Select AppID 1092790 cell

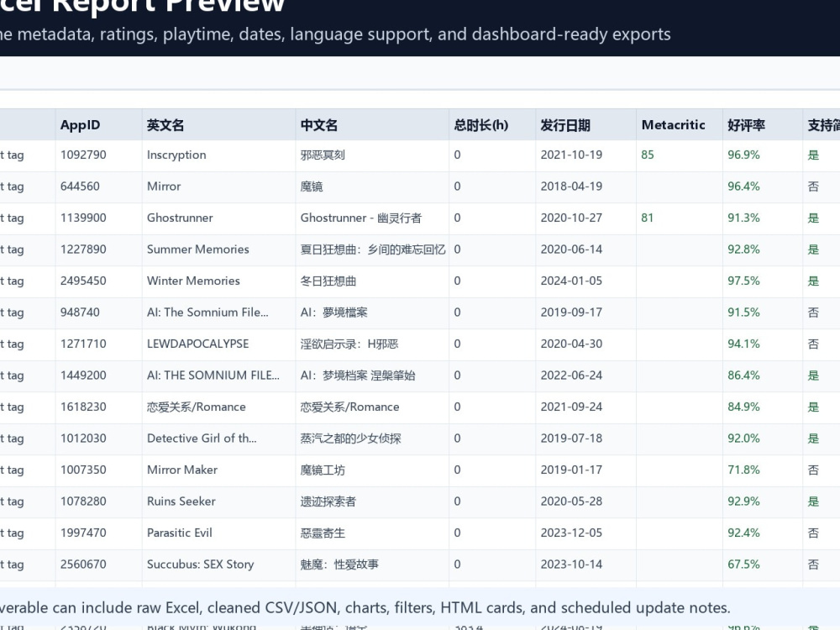[98, 155]
